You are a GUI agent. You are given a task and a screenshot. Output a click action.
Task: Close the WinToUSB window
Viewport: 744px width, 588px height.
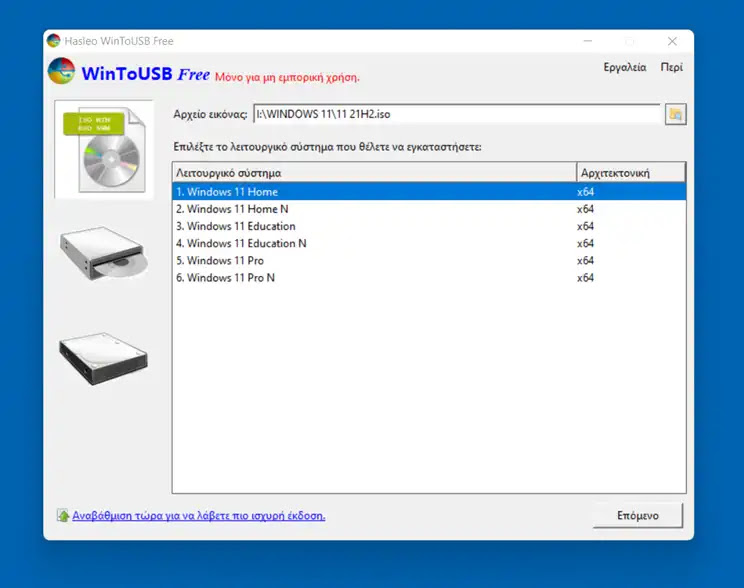672,41
